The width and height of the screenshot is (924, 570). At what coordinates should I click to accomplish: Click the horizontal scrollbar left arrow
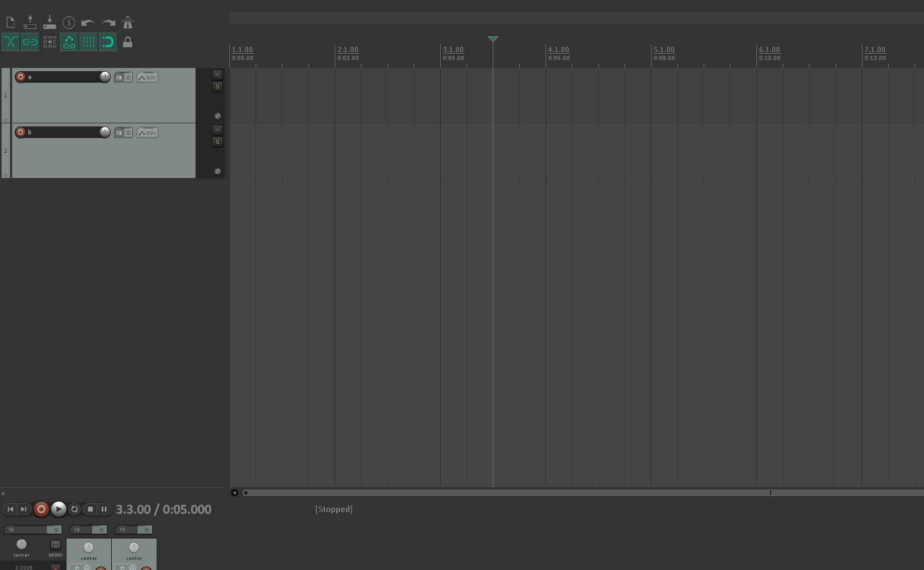235,493
